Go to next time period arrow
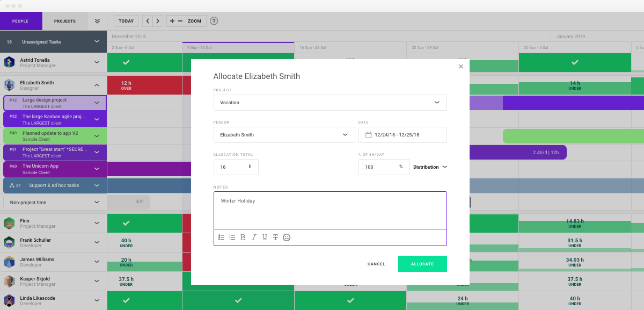The image size is (644, 310). [157, 21]
